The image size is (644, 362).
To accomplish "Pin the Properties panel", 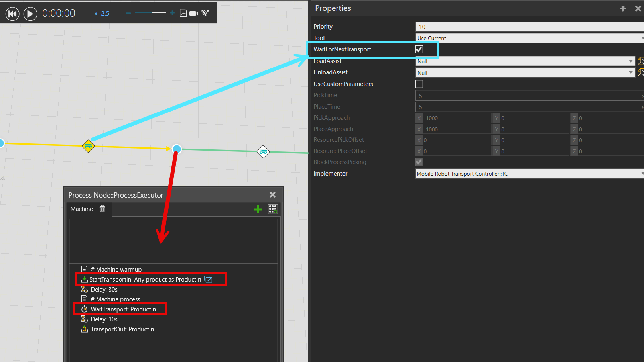I will (623, 8).
